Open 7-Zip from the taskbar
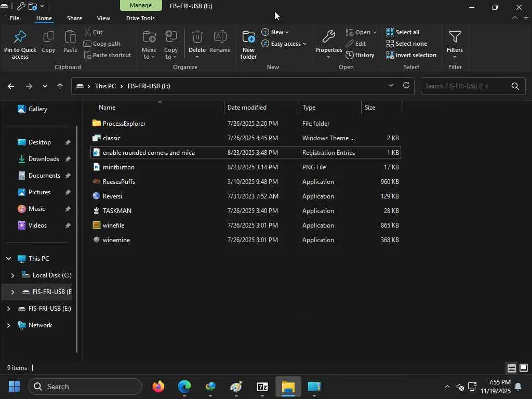Screen dimensions: 532x399 coord(262,387)
